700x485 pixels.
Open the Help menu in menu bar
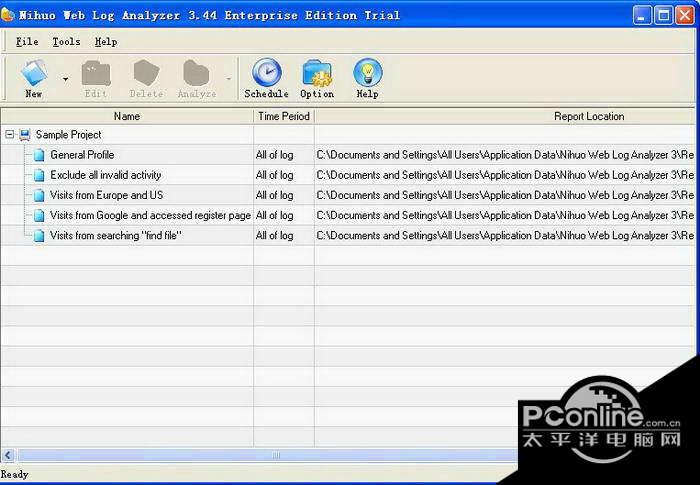(106, 42)
